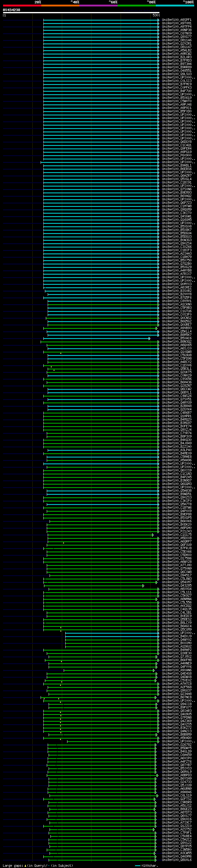Select the UniRef100_B9HDL1 label
Image resolution: width=197 pixels, height=868 pixels.
pos(176,165)
